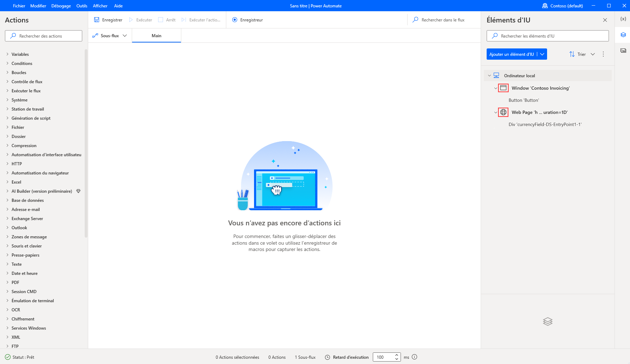This screenshot has height=364, width=630.
Task: Click the Rechercher des actions search field
Action: (x=43, y=35)
